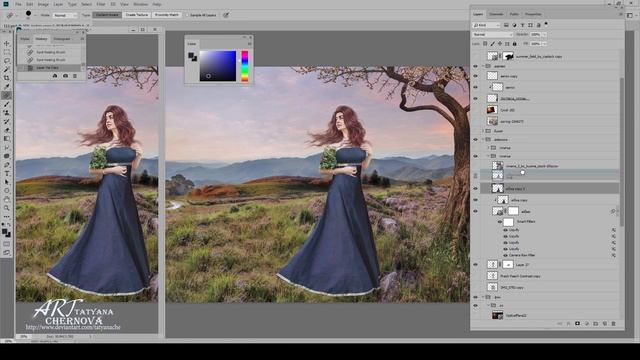Select the Rectangular Marquee tool

[7, 52]
